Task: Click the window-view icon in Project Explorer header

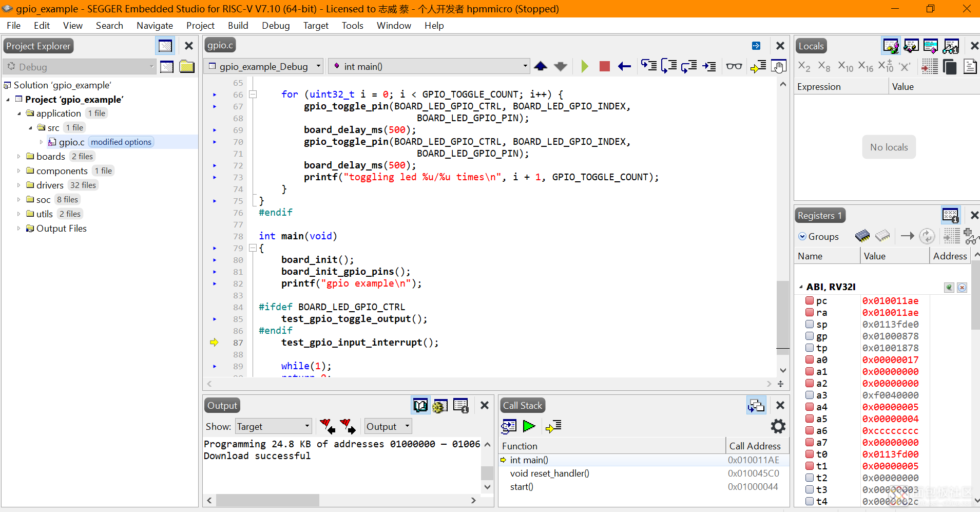Action: [x=165, y=46]
